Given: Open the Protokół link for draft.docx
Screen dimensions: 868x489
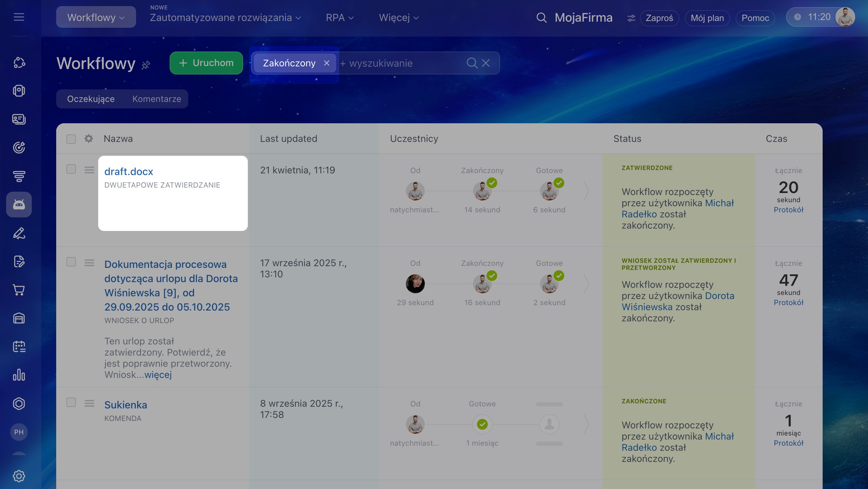Looking at the screenshot, I should point(788,210).
